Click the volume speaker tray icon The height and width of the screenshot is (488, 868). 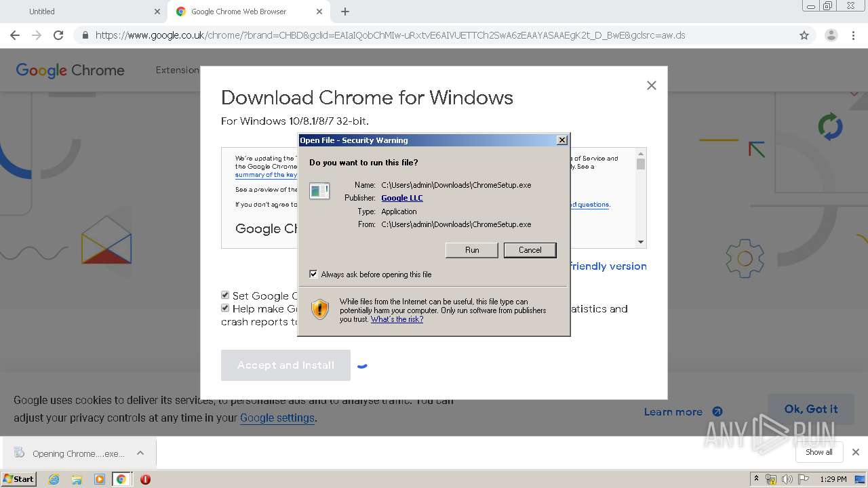click(787, 479)
